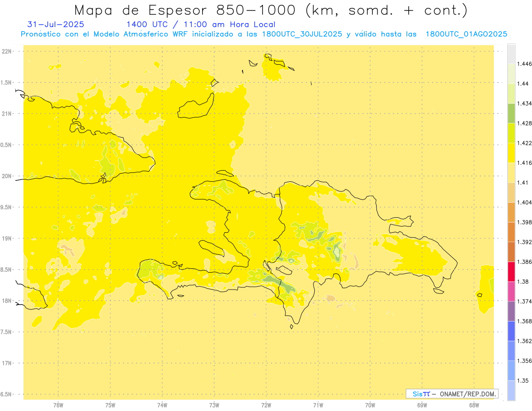Viewport: 532px width, 411px height.
Task: Click the legend value '1.434'
Action: [x=525, y=103]
